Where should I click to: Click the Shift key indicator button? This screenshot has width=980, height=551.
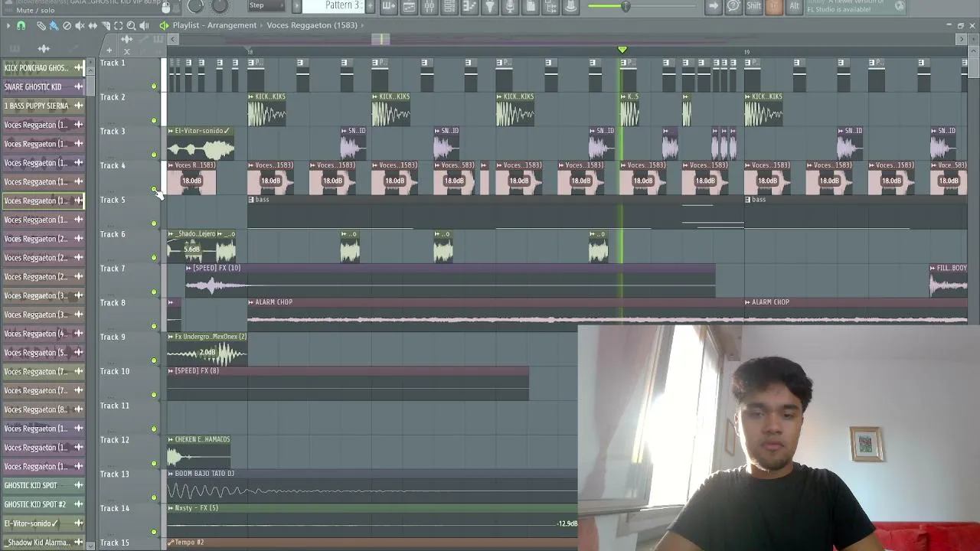click(754, 6)
